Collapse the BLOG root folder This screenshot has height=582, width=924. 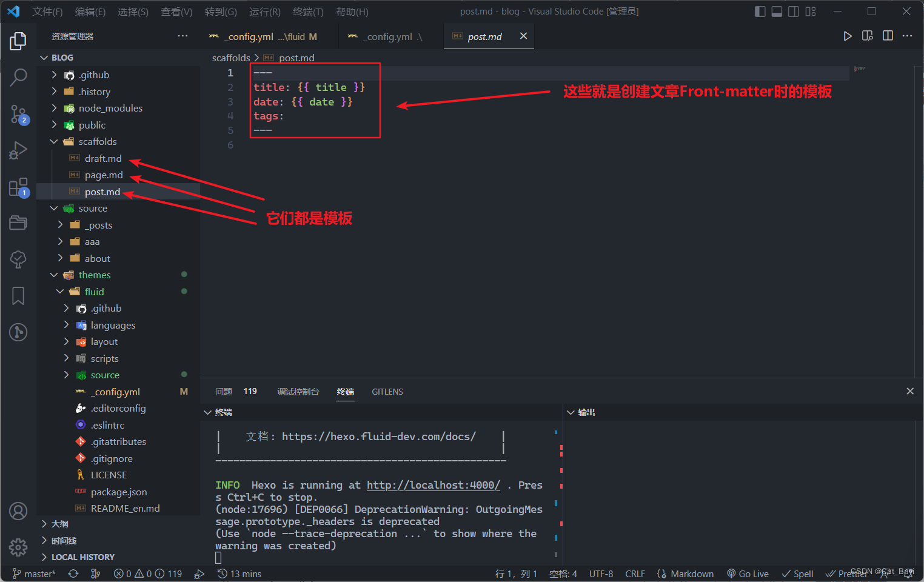tap(118, 58)
